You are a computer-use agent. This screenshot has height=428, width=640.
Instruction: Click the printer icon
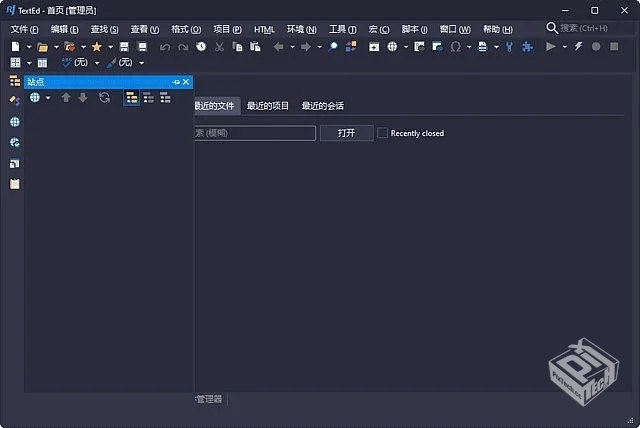[x=482, y=47]
